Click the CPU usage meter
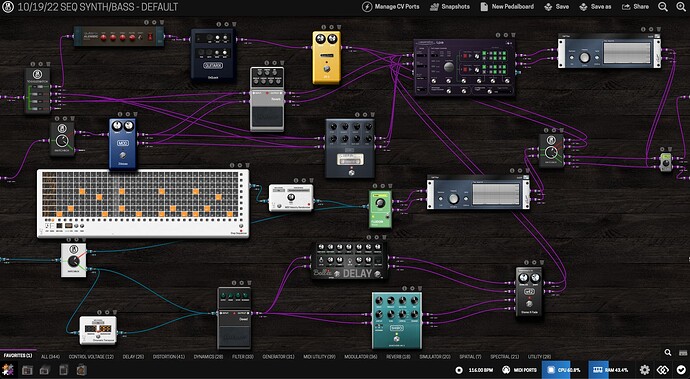 [563, 370]
